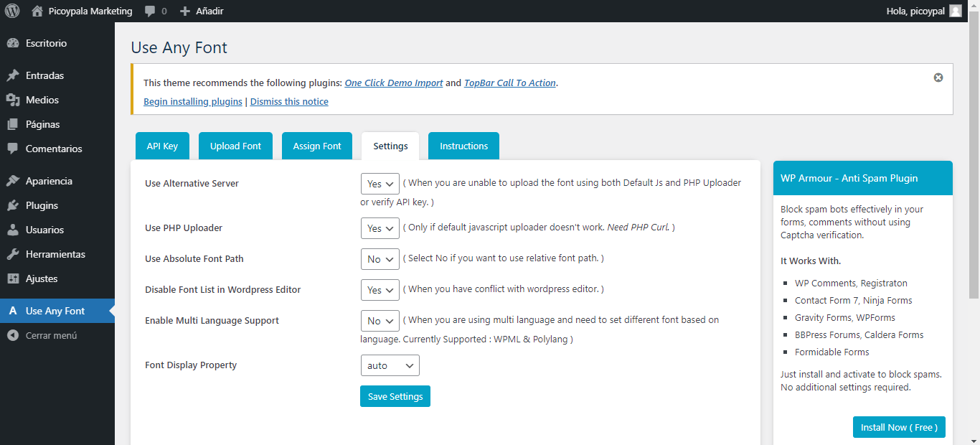
Task: Open the One Click Demo Import link
Action: coord(394,83)
